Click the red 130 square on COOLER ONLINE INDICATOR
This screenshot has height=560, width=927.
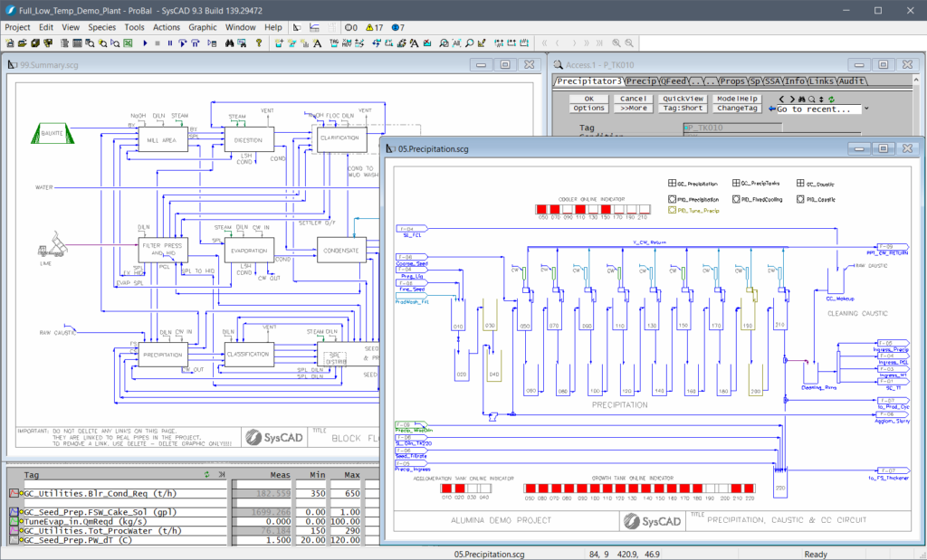[593, 208]
